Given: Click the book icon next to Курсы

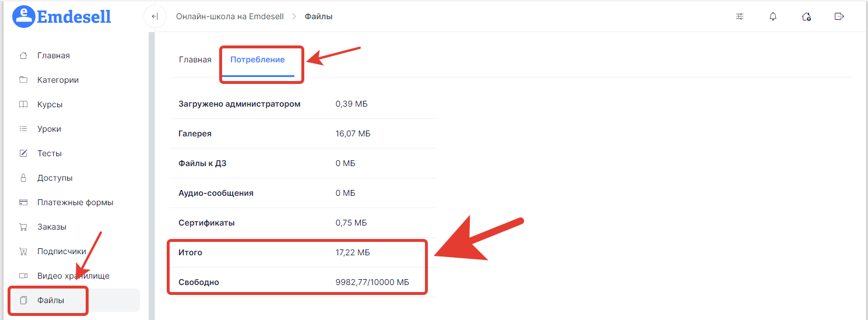Looking at the screenshot, I should click(23, 104).
